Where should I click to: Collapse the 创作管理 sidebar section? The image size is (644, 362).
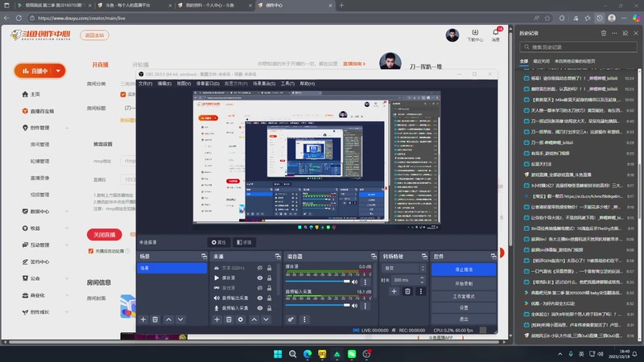(x=67, y=128)
